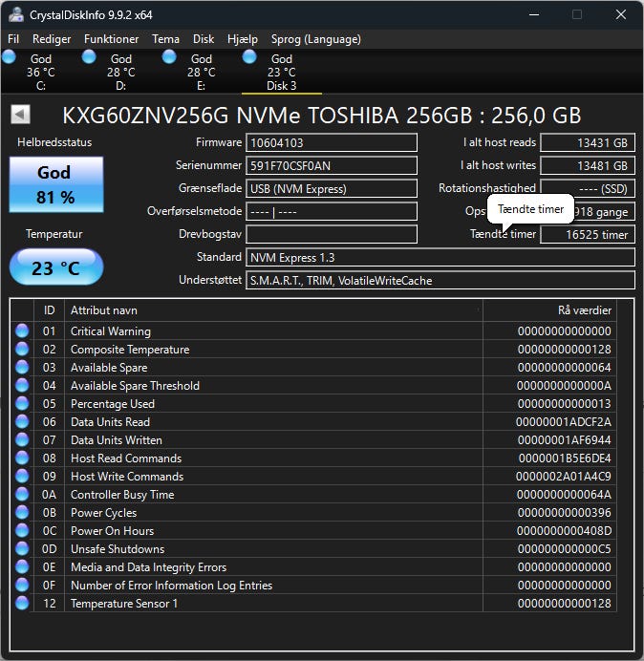Click status orb for Media and Data Integrity Errors

(22, 566)
